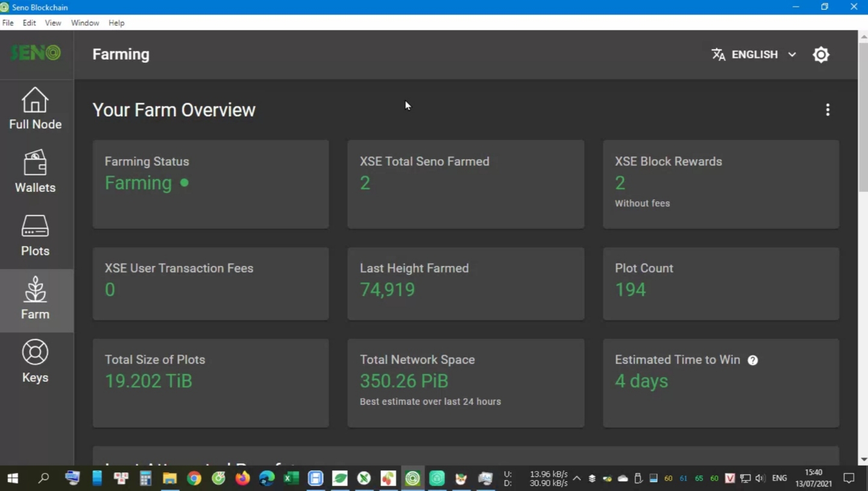
Task: Click the Windows Start button
Action: pyautogui.click(x=12, y=479)
